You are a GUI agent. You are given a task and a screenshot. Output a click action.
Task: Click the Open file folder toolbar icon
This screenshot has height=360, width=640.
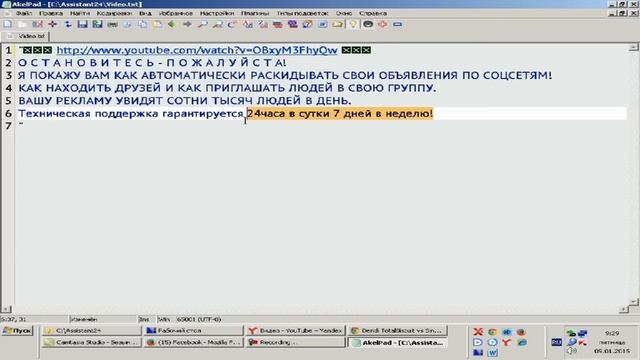click(x=22, y=24)
